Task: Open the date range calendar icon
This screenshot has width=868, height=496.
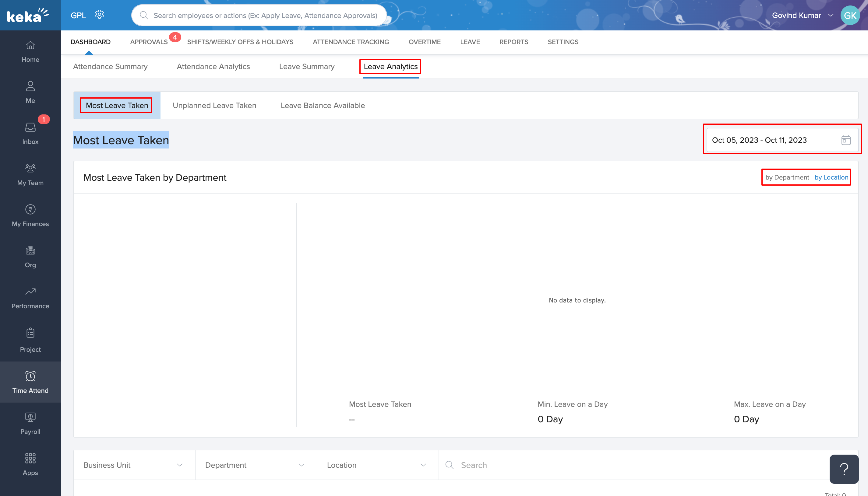Action: [846, 140]
